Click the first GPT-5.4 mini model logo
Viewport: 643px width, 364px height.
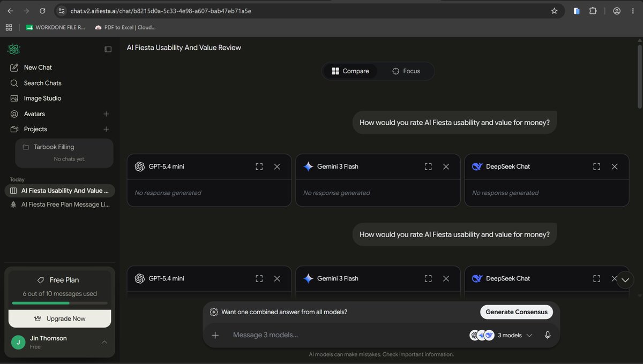point(140,166)
